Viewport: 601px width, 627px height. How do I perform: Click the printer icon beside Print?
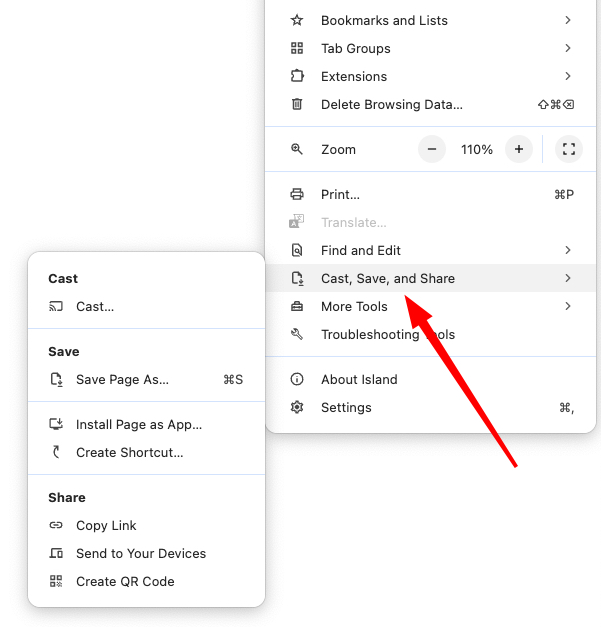[x=297, y=194]
